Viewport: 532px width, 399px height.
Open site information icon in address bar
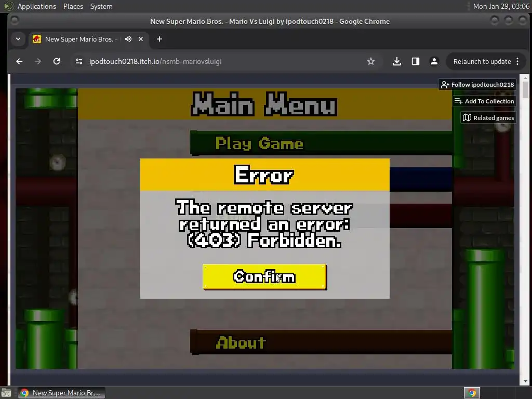(x=79, y=61)
